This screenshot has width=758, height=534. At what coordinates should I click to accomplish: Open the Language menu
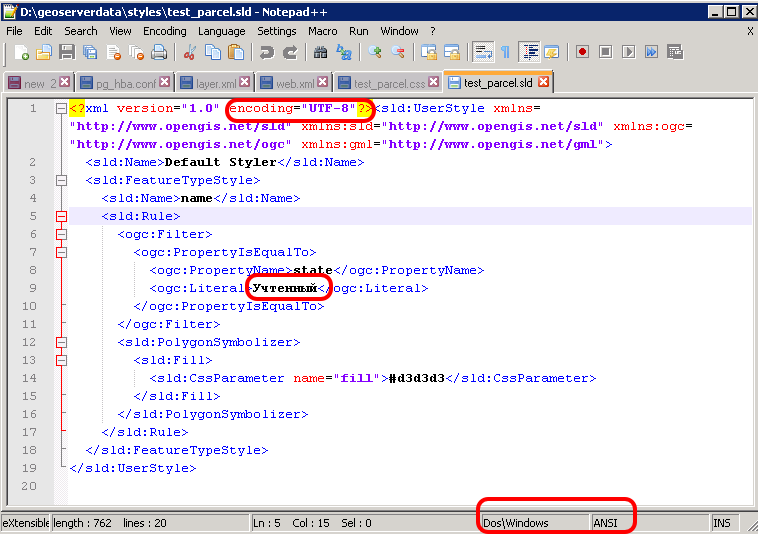point(221,31)
